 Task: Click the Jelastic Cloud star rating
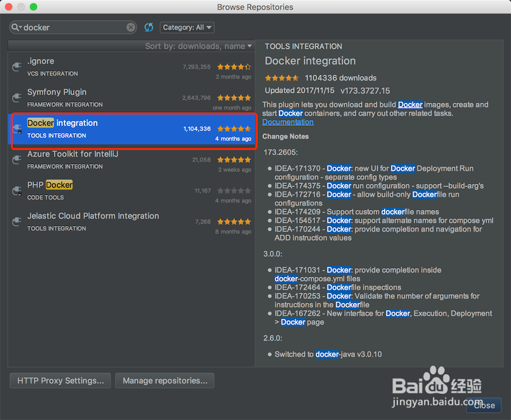[x=234, y=222]
